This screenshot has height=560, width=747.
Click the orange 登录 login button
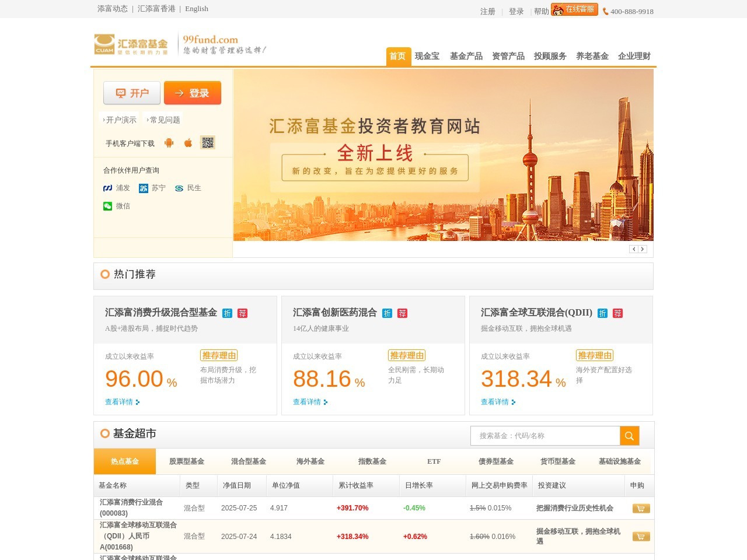(193, 92)
